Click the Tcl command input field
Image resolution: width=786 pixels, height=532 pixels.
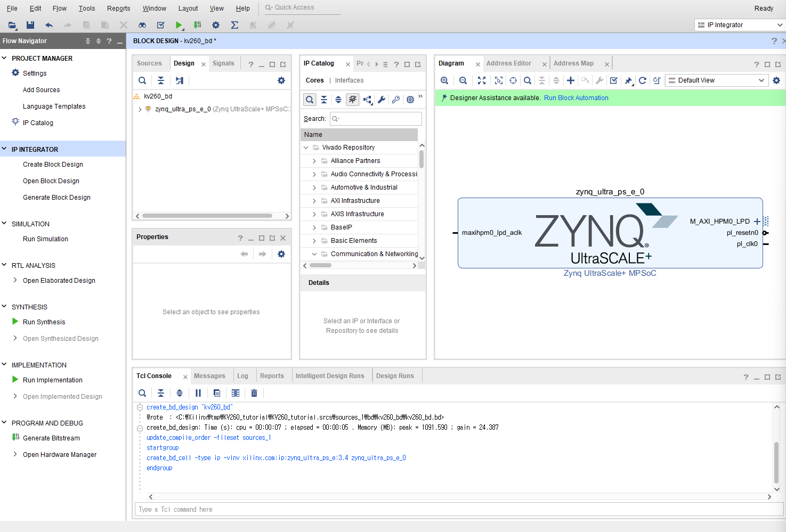(459, 510)
